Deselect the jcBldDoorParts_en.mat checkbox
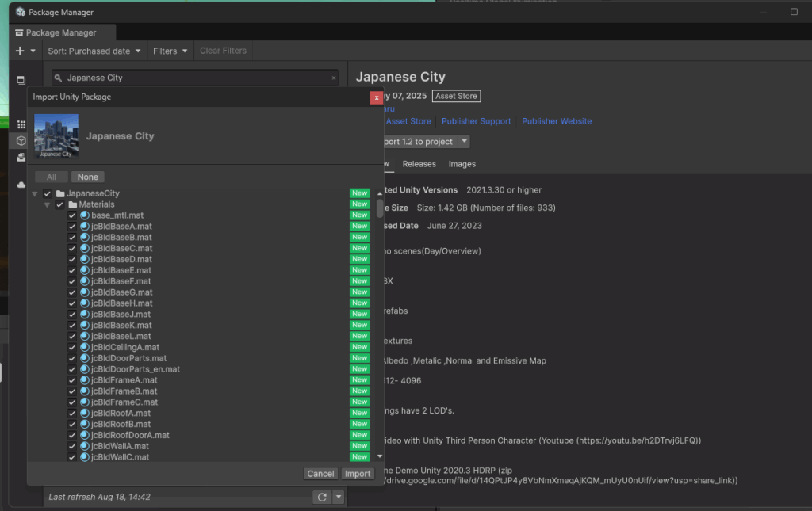Image resolution: width=812 pixels, height=511 pixels. (x=72, y=369)
